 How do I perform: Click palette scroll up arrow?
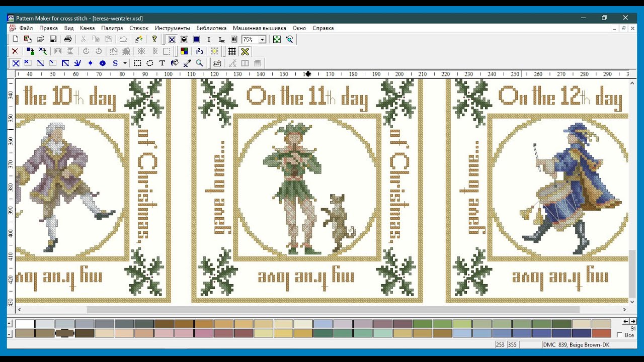pyautogui.click(x=10, y=324)
